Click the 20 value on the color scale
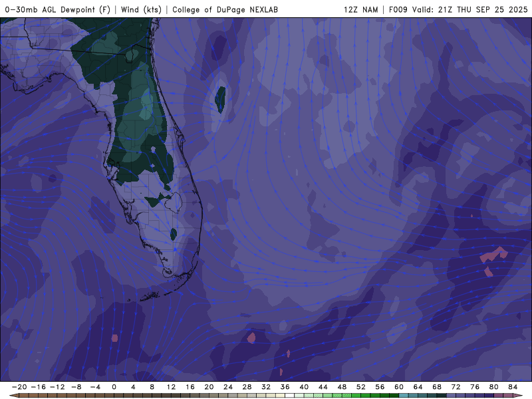The width and height of the screenshot is (532, 399). point(209,387)
